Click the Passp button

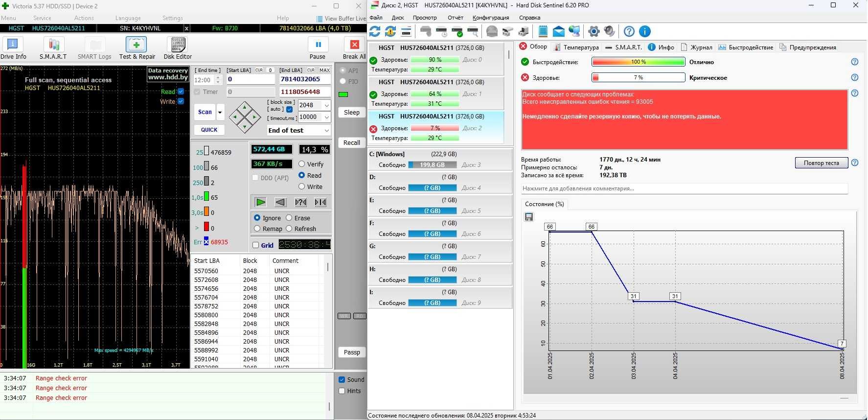[351, 352]
